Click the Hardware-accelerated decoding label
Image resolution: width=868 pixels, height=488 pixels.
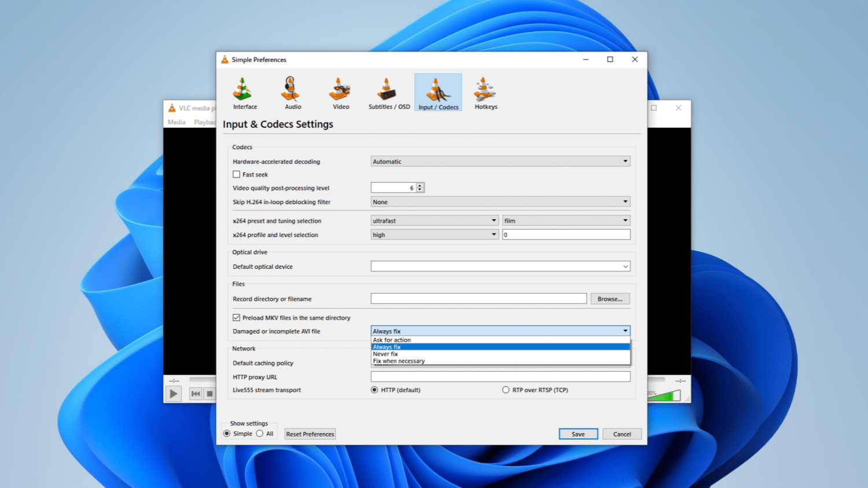click(276, 162)
